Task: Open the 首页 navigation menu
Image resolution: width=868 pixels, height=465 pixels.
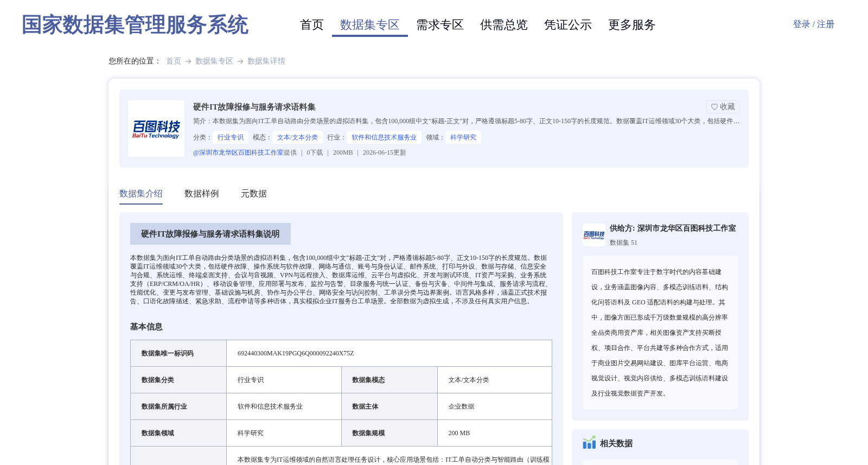Action: pyautogui.click(x=312, y=25)
